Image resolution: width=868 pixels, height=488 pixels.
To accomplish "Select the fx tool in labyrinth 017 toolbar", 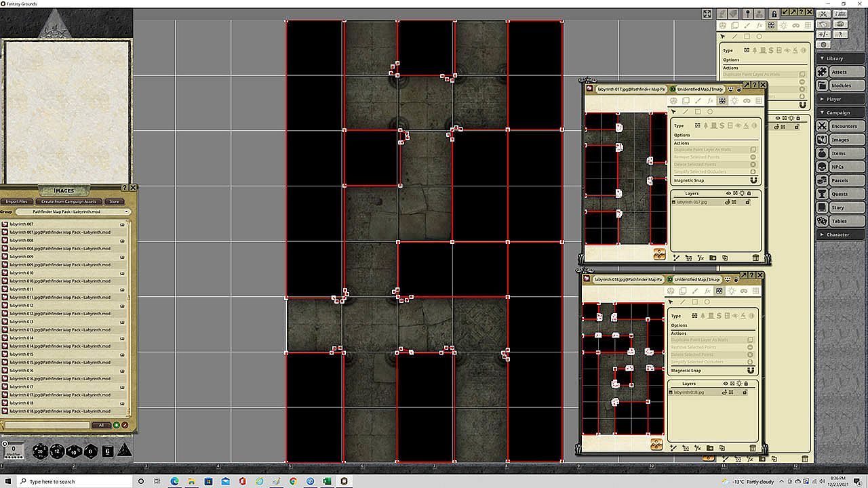I will [x=710, y=101].
